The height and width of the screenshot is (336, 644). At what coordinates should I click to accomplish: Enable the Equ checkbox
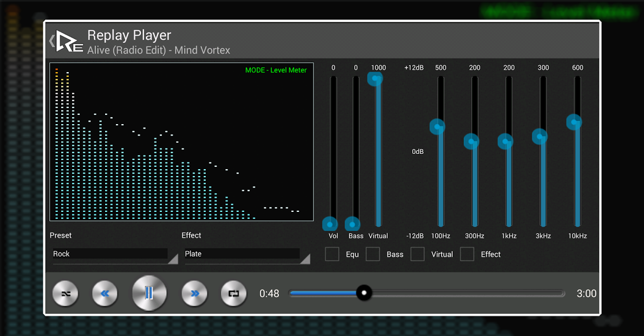[332, 254]
